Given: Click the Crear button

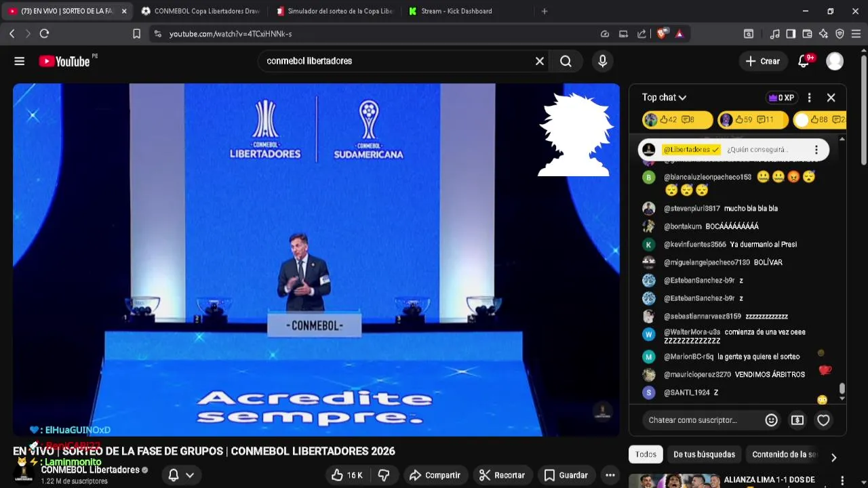Looking at the screenshot, I should point(763,61).
